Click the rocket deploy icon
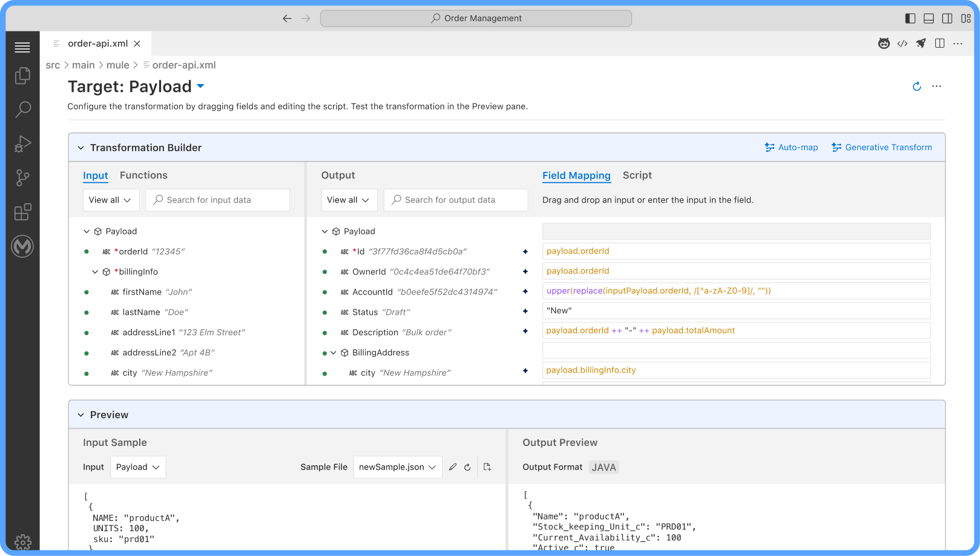980x556 pixels. tap(921, 44)
